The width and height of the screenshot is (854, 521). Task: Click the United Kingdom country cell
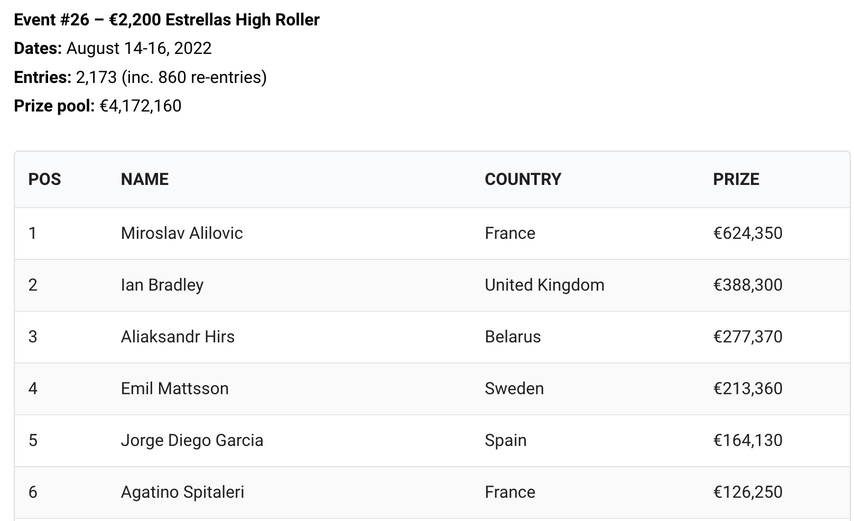point(545,285)
